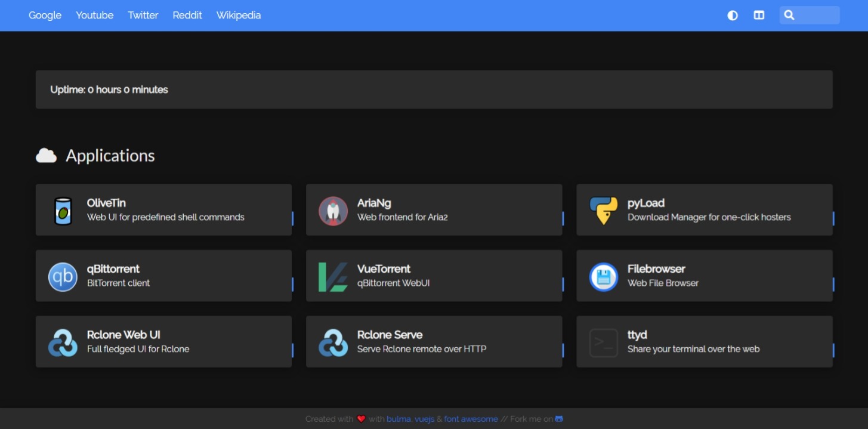Switch the layout with the columns icon

(759, 16)
